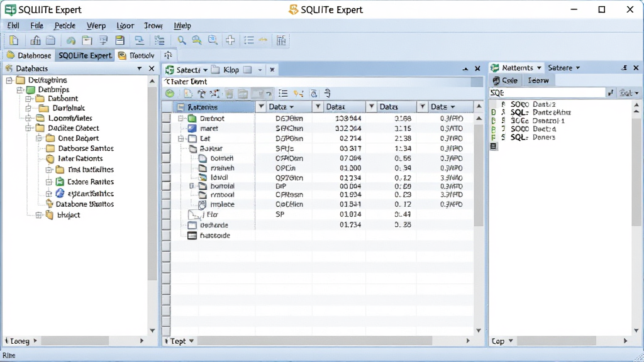Toggle the small square box next to Klop
The width and height of the screenshot is (644, 362).
click(248, 70)
